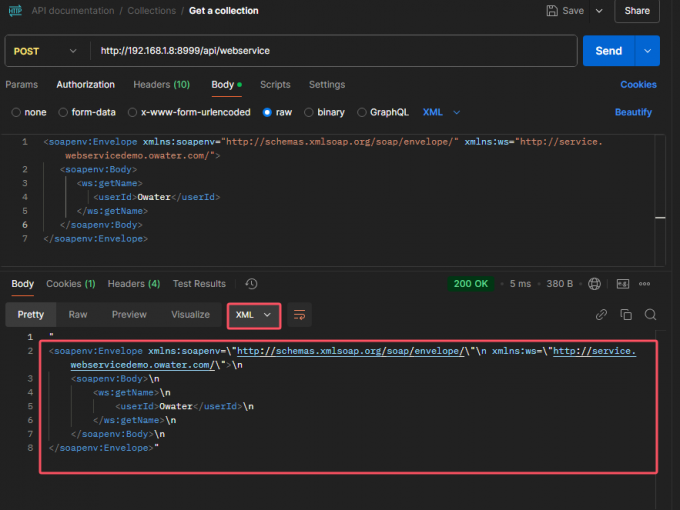Open the Test Results tab
The width and height of the screenshot is (680, 510).
pos(199,284)
